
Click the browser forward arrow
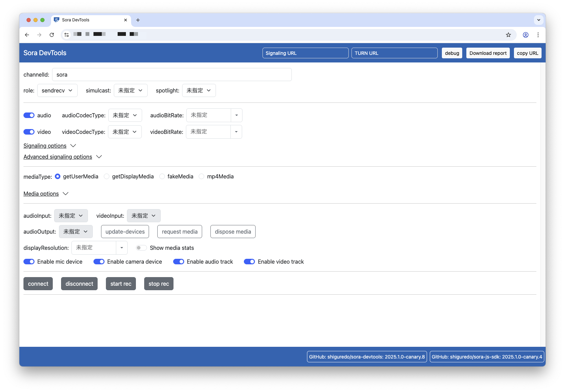[x=39, y=35]
